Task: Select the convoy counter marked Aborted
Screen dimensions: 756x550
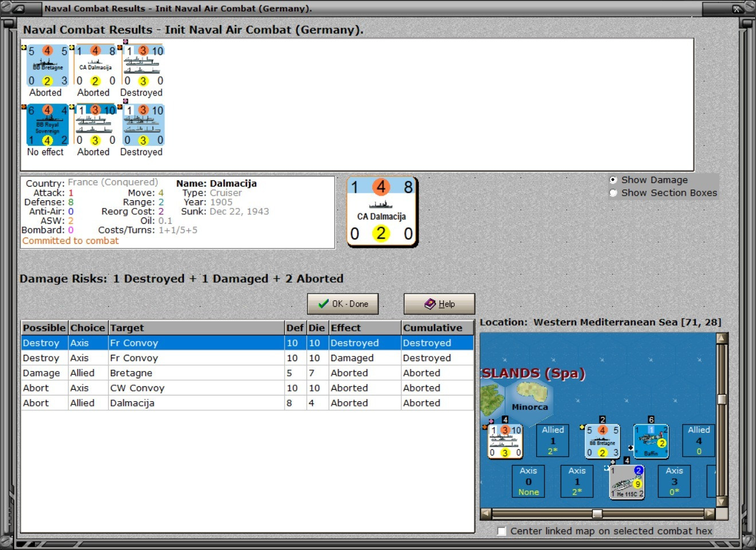Action: point(95,125)
